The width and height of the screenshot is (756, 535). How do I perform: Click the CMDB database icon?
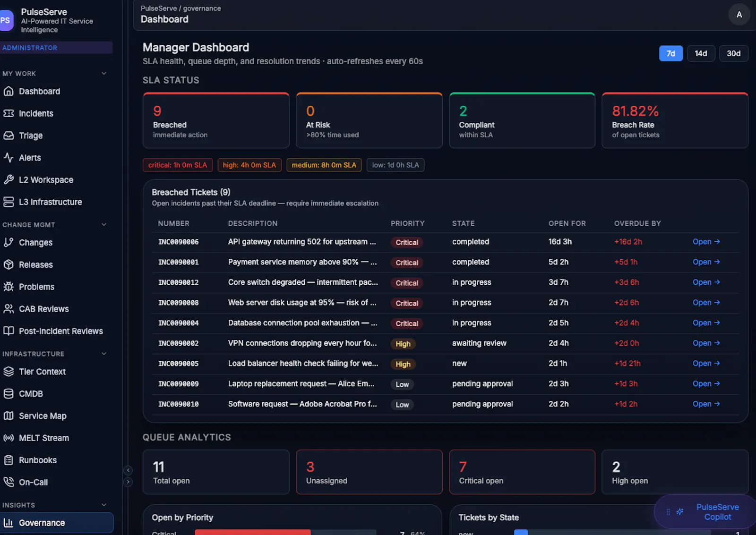(x=9, y=394)
